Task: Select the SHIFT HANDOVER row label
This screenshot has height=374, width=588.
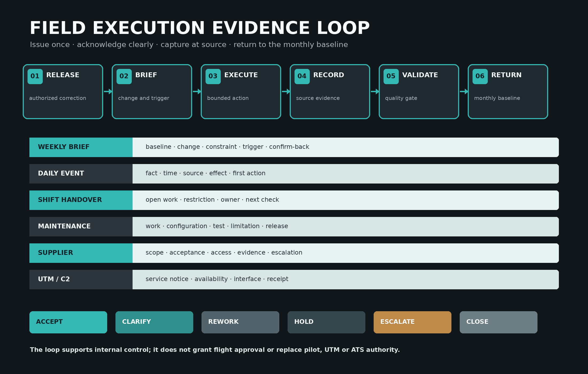Action: (x=81, y=200)
